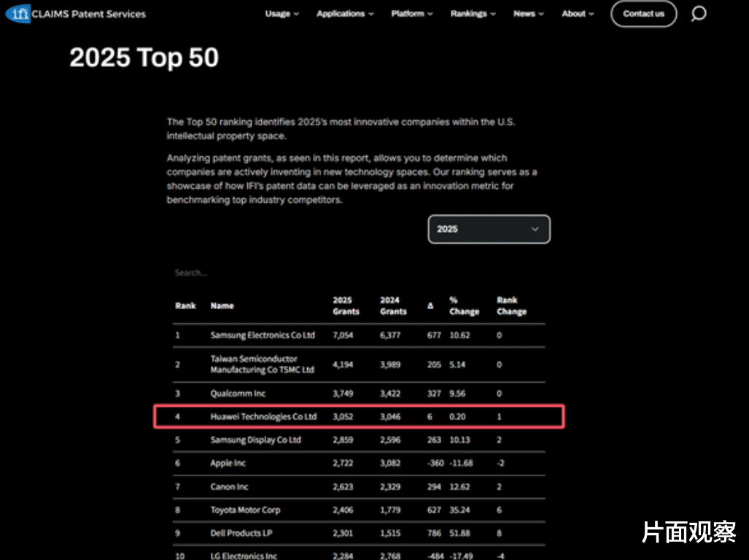Click the 786 delta value for Dell
The image size is (749, 560).
click(434, 533)
